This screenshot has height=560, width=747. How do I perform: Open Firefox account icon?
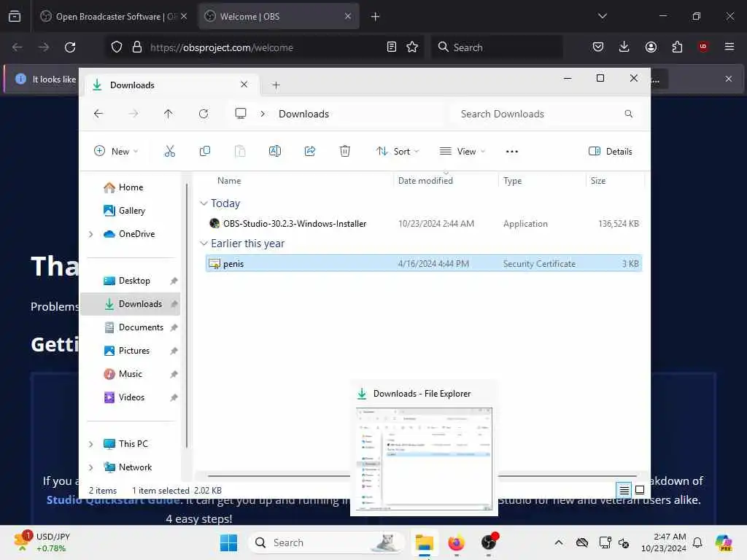click(651, 47)
